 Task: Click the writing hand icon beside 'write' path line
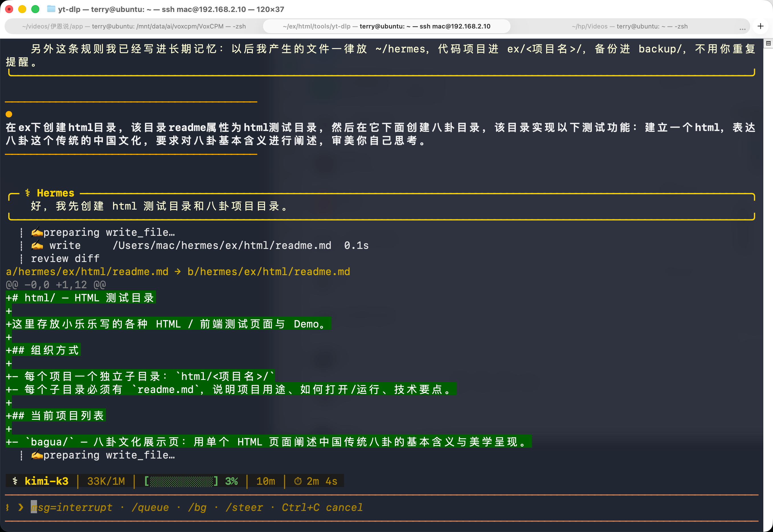(37, 246)
